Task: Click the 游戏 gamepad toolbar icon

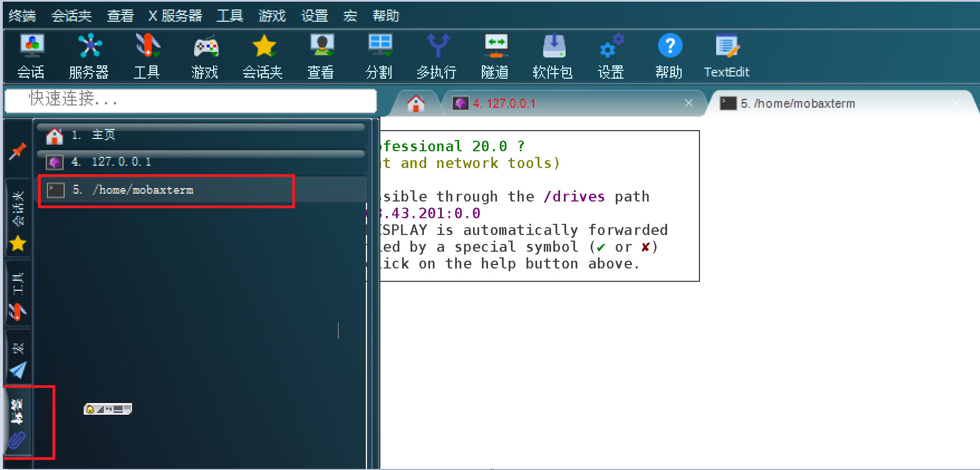Action: (x=205, y=56)
